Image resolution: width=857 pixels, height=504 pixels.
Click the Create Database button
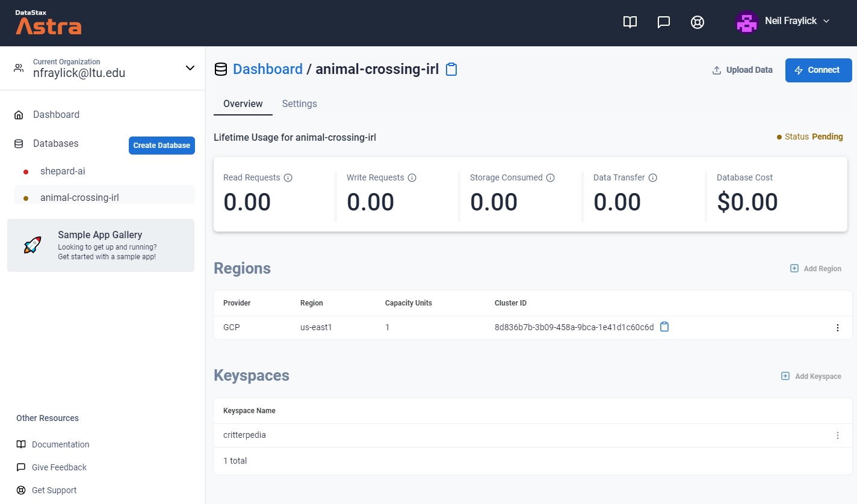[x=162, y=146]
